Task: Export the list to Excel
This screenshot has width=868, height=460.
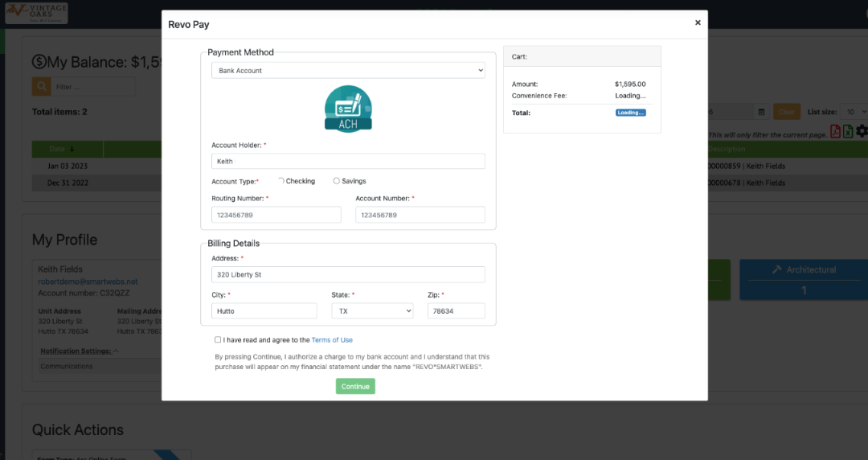Action: [848, 131]
